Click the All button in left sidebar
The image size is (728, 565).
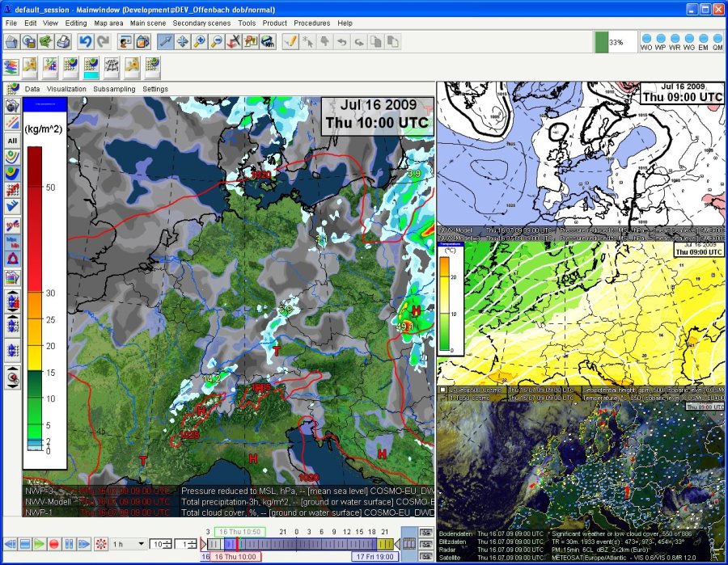(x=12, y=141)
